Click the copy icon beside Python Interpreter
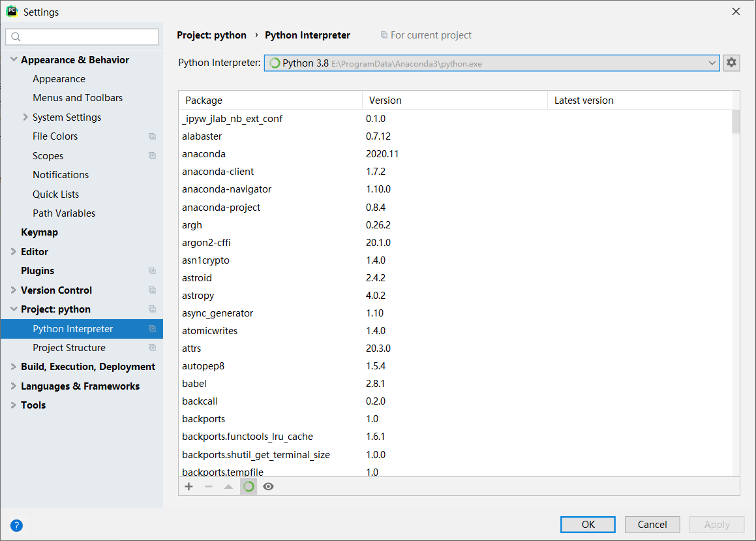Viewport: 756px width, 541px height. click(x=153, y=329)
